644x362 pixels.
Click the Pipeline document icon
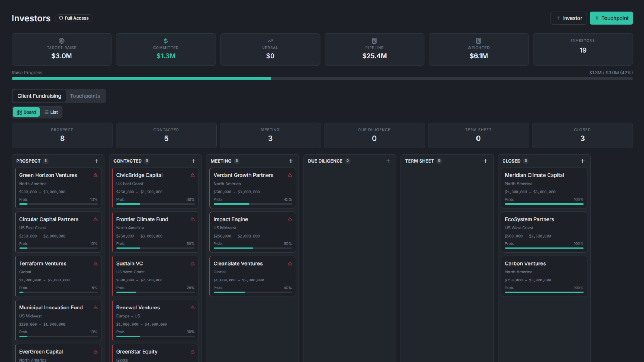374,41
